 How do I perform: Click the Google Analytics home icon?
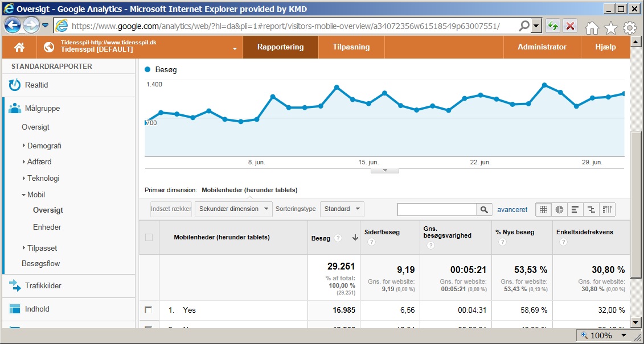[19, 47]
